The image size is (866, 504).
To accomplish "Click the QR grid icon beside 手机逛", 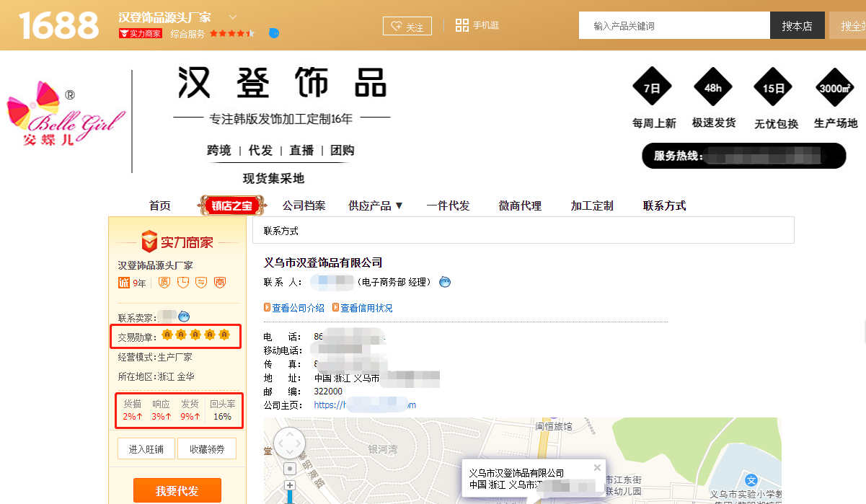I will coord(462,25).
